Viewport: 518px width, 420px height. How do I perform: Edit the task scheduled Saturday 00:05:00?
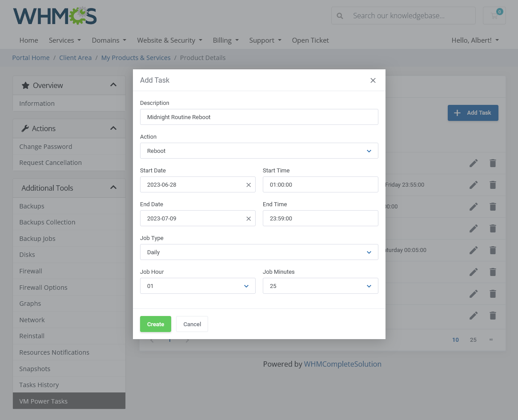pyautogui.click(x=474, y=250)
